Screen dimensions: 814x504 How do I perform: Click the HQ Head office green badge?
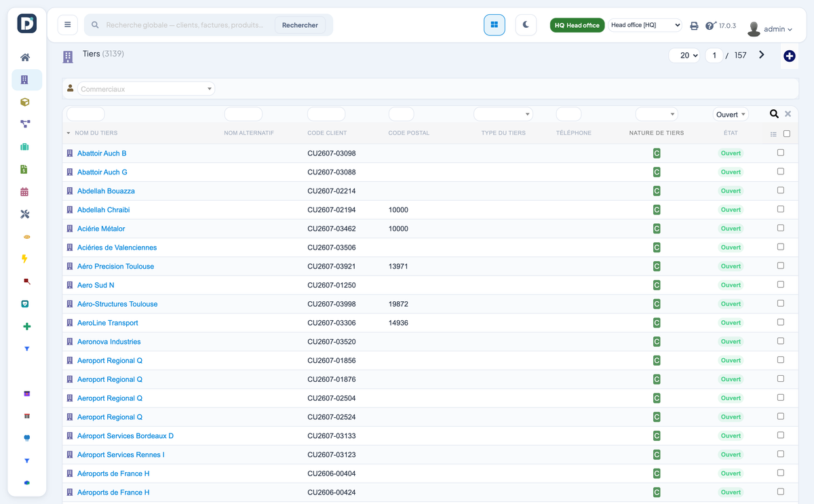click(x=577, y=25)
